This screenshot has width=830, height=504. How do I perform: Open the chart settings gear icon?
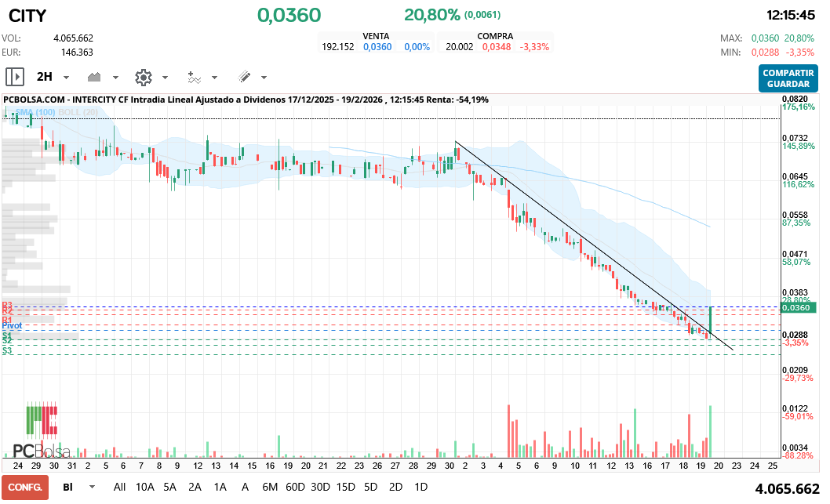(x=143, y=77)
